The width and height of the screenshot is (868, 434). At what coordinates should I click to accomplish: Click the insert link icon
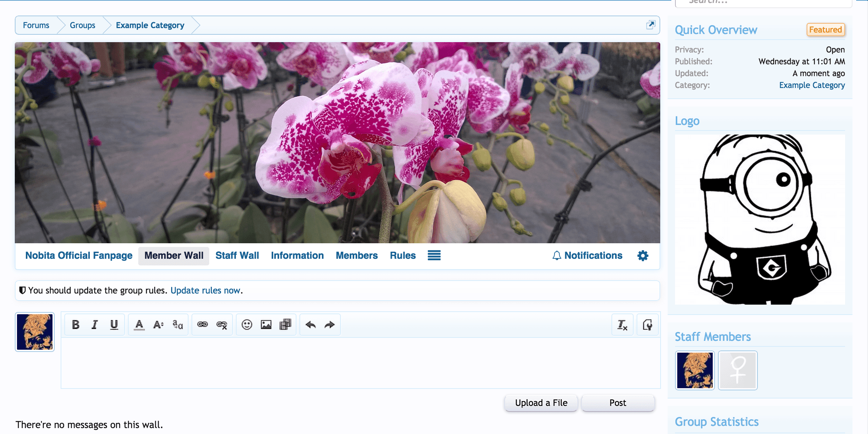point(203,325)
